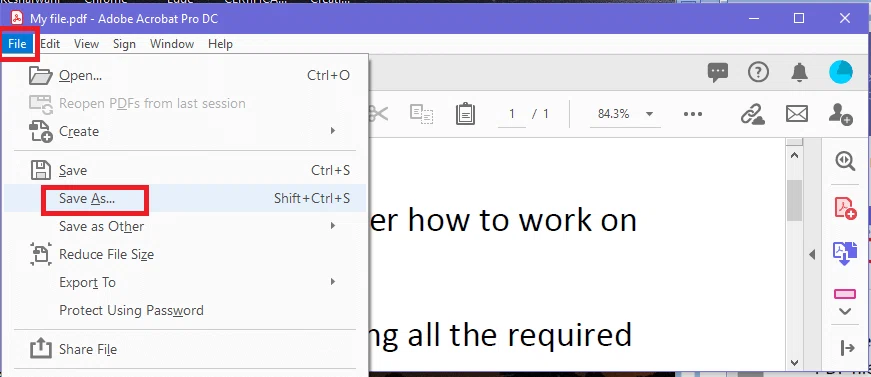The width and height of the screenshot is (871, 377).
Task: Click the Create file icon
Action: tap(41, 131)
